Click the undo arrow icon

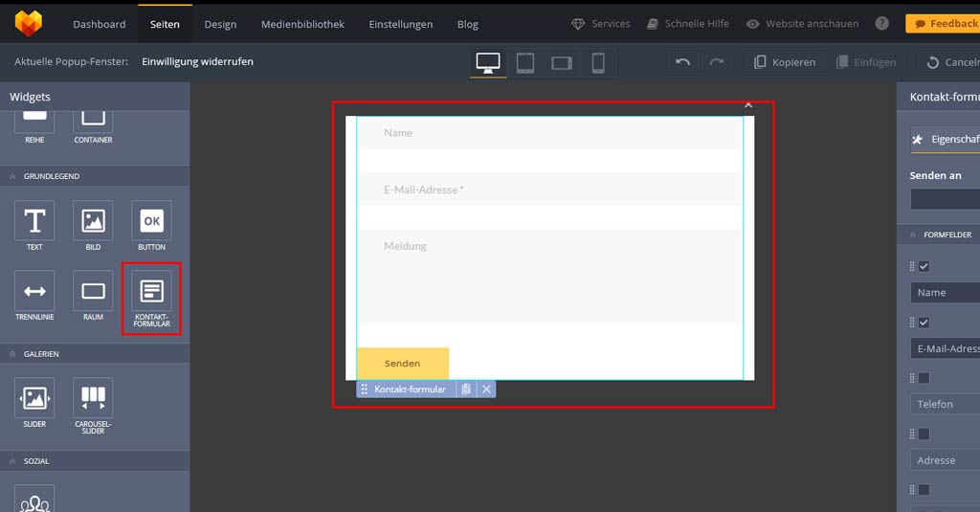pyautogui.click(x=682, y=62)
